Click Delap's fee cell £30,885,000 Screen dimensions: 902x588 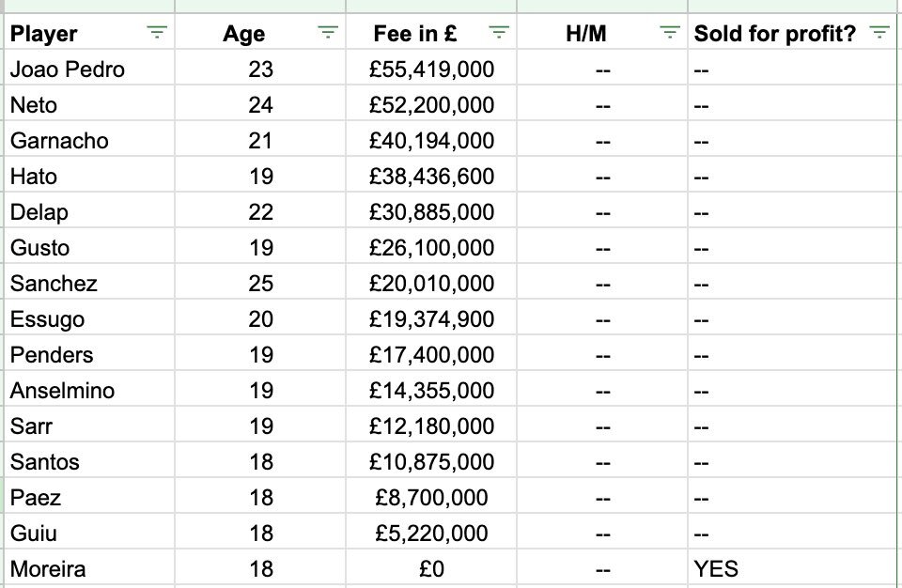point(431,211)
